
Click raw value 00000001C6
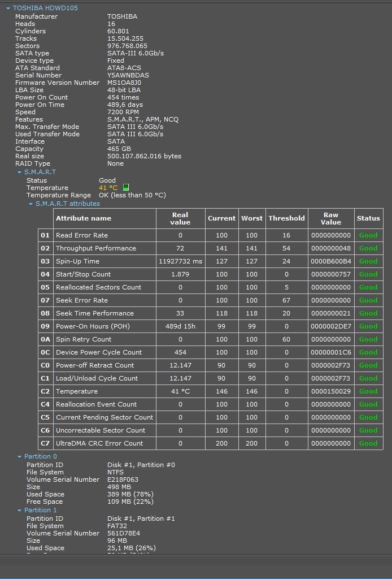[x=331, y=352]
